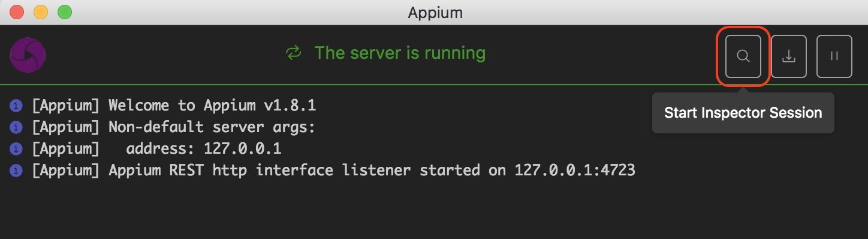Click the Appium window title text
The height and width of the screenshot is (239, 868).
click(x=435, y=13)
